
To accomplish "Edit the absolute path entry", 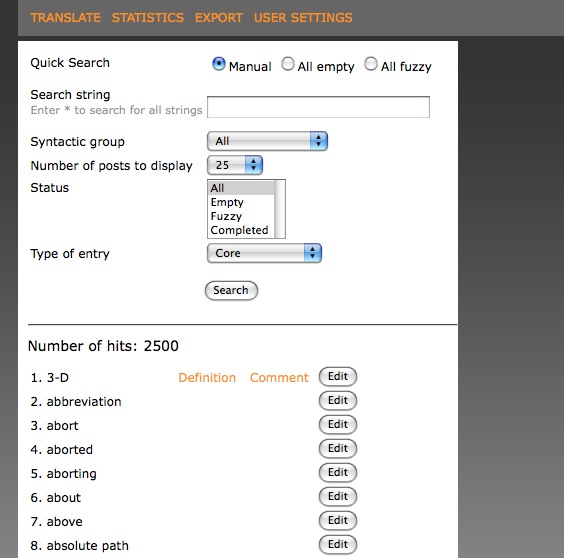I will (338, 544).
